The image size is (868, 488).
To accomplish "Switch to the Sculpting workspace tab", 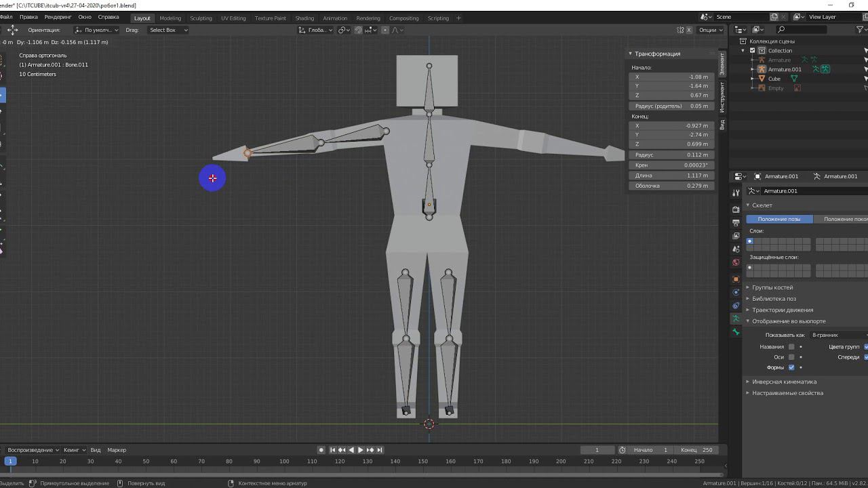I will pyautogui.click(x=201, y=18).
